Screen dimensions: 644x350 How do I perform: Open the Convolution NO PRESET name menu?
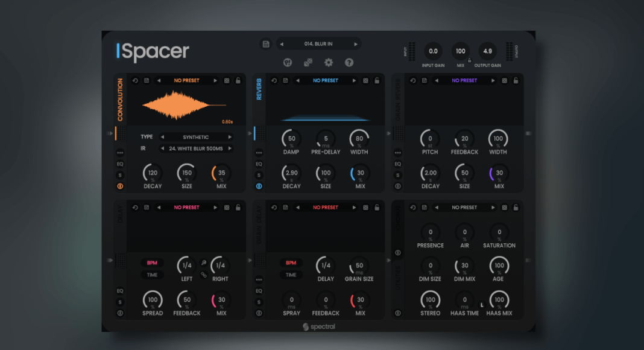186,80
